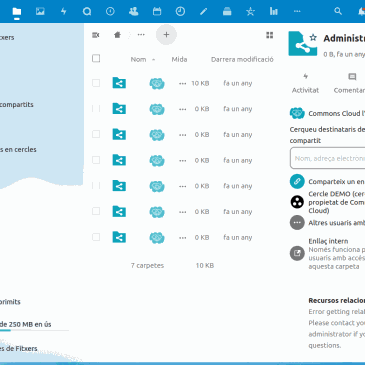365x365 pixels.
Task: Click the 250 MB en ús quota label
Action: click(26, 324)
